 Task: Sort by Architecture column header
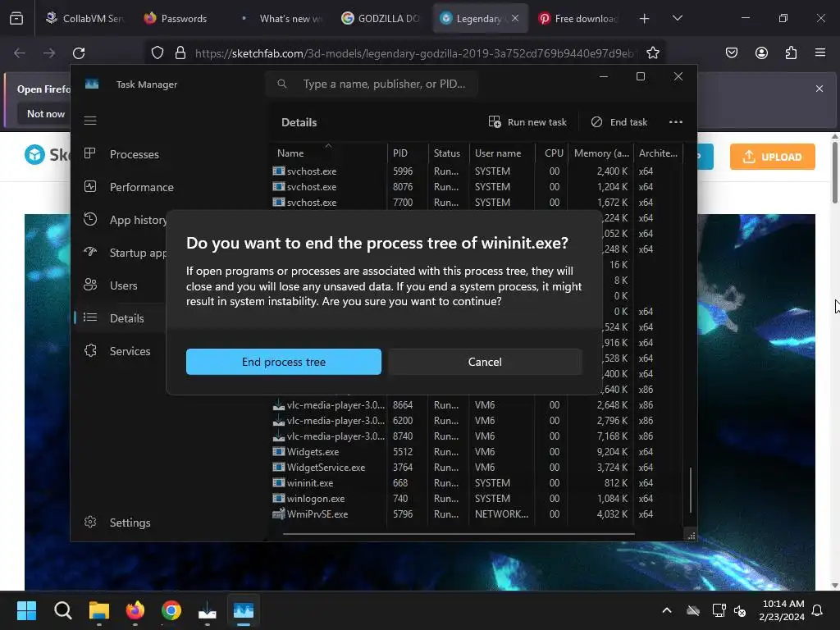[658, 153]
